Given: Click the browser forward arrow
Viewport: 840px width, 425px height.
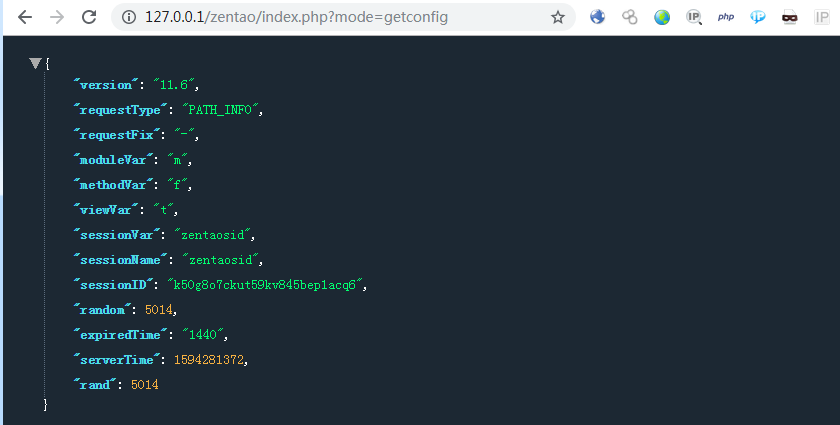Looking at the screenshot, I should pos(56,17).
